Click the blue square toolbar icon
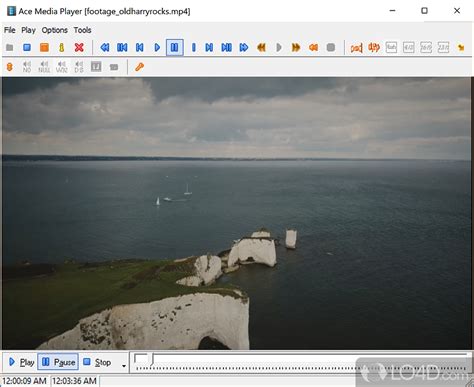Viewport: 474px width, 387px height. (27, 47)
